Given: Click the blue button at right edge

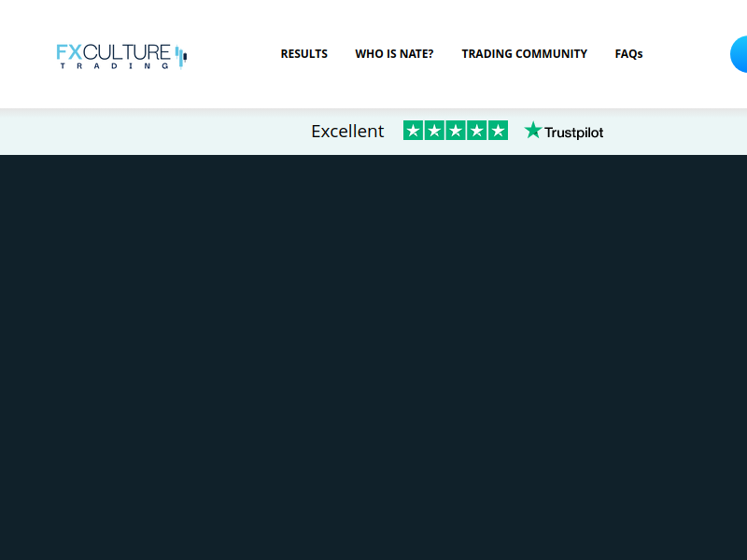Looking at the screenshot, I should pos(739,54).
